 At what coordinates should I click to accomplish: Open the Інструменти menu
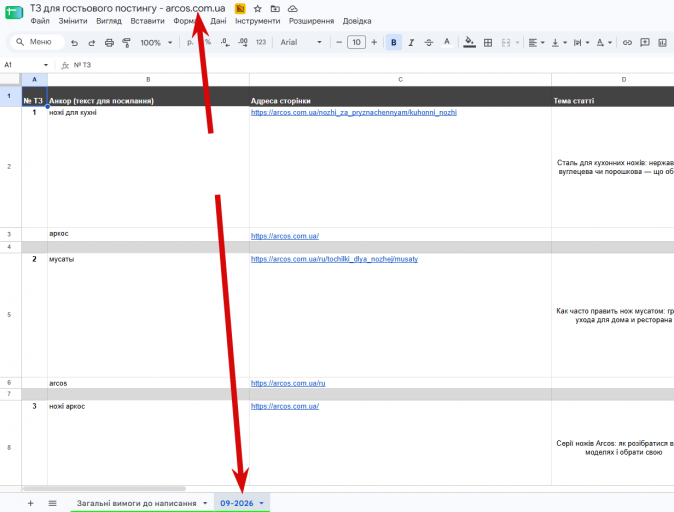click(257, 21)
